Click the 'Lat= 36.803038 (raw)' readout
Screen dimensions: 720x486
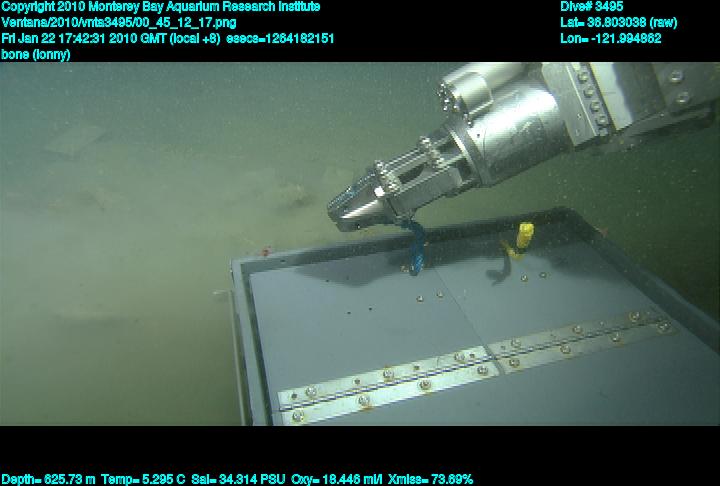[x=619, y=23]
